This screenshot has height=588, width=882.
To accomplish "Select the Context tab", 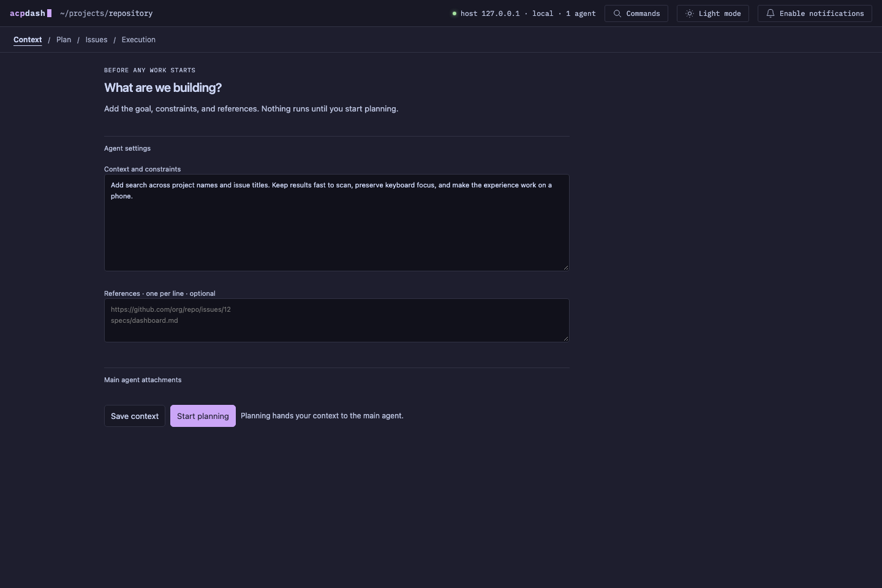I will 28,40.
